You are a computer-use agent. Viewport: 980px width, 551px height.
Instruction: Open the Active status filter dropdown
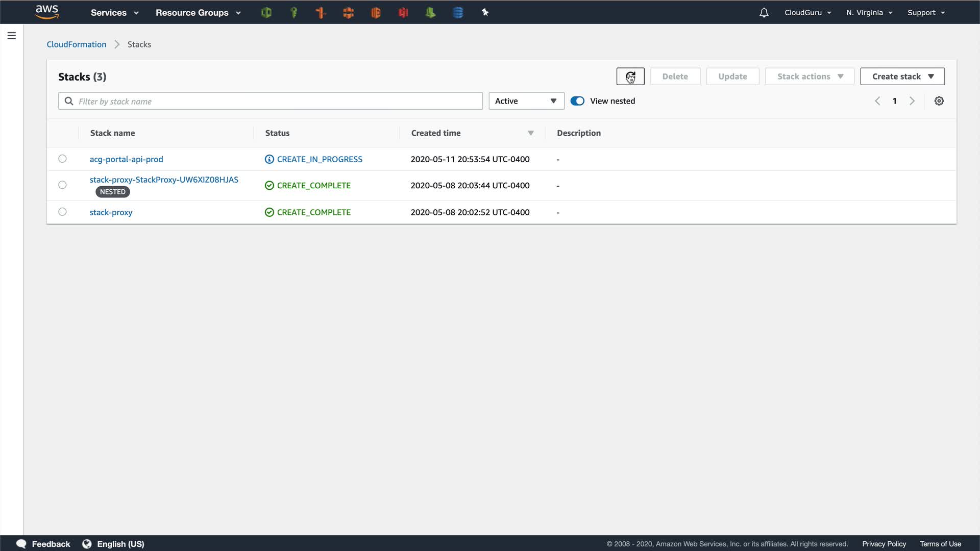point(526,101)
